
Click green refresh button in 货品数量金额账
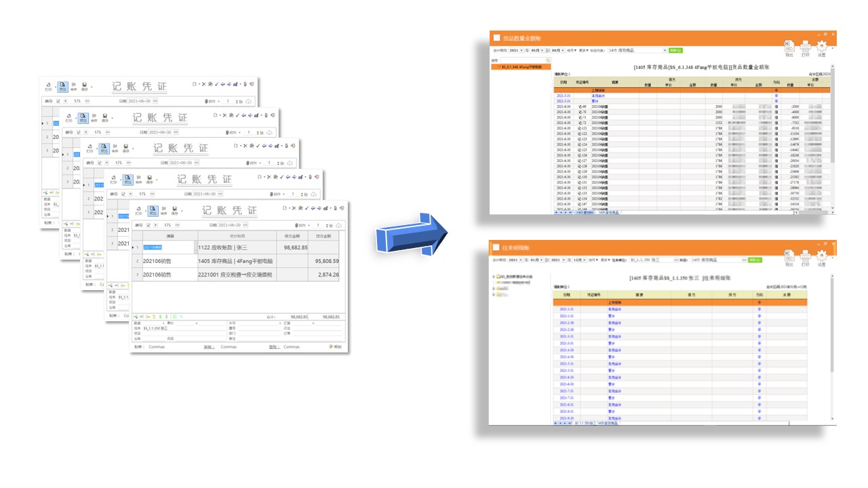coord(675,50)
